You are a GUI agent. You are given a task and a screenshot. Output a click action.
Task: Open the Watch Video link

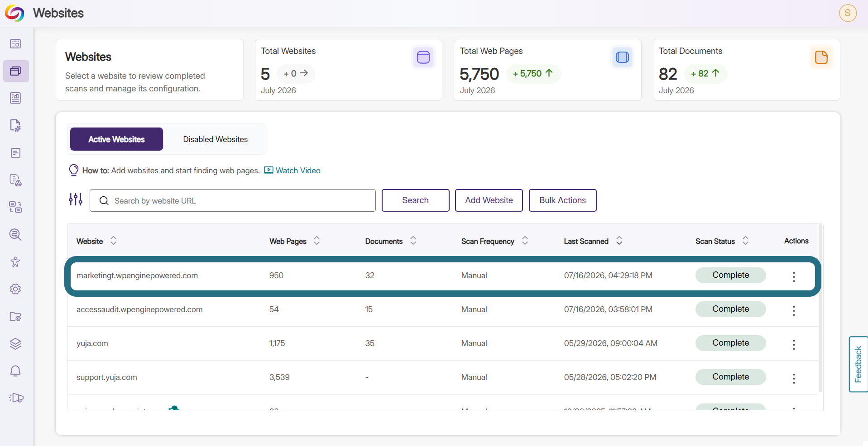click(292, 171)
